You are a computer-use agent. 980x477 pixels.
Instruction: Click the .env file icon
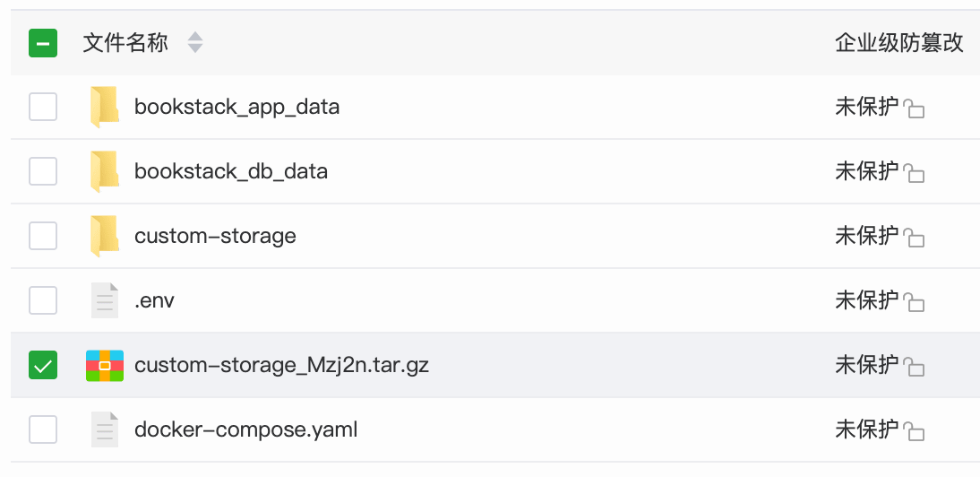click(104, 300)
